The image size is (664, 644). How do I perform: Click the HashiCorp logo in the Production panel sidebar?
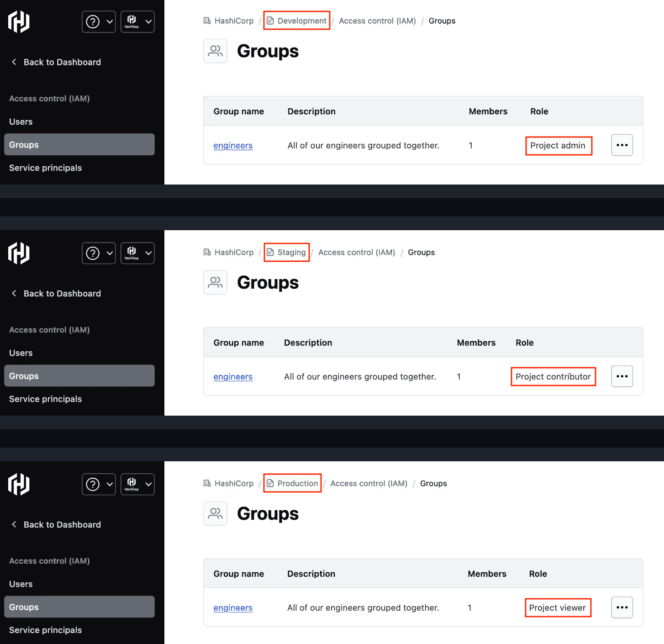tap(19, 484)
